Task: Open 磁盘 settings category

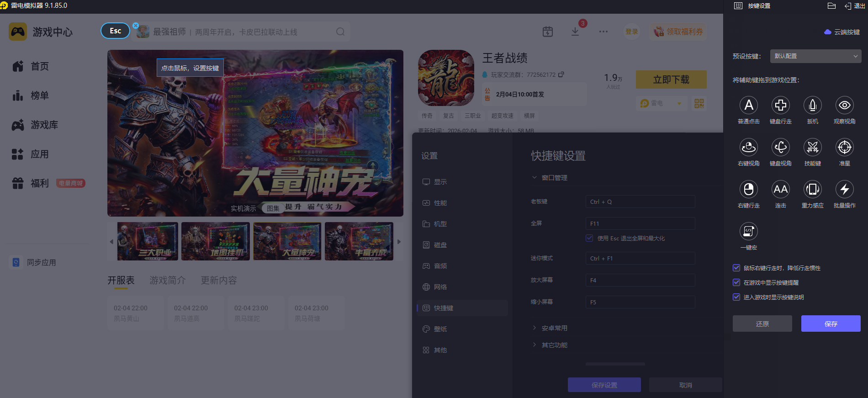Action: point(462,245)
